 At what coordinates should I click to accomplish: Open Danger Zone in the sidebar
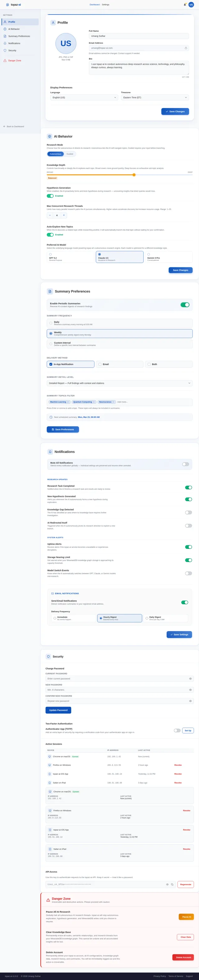point(15,61)
